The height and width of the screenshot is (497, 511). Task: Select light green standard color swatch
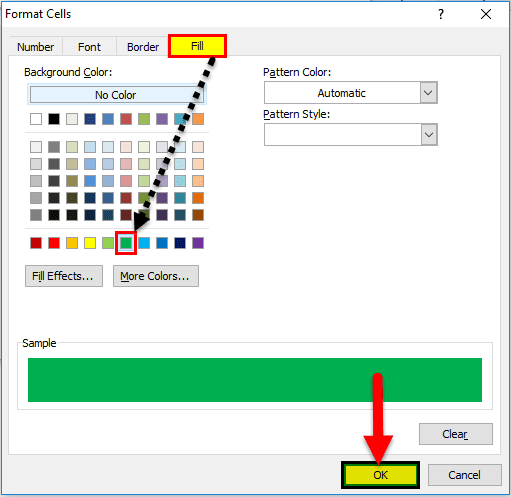(x=108, y=243)
